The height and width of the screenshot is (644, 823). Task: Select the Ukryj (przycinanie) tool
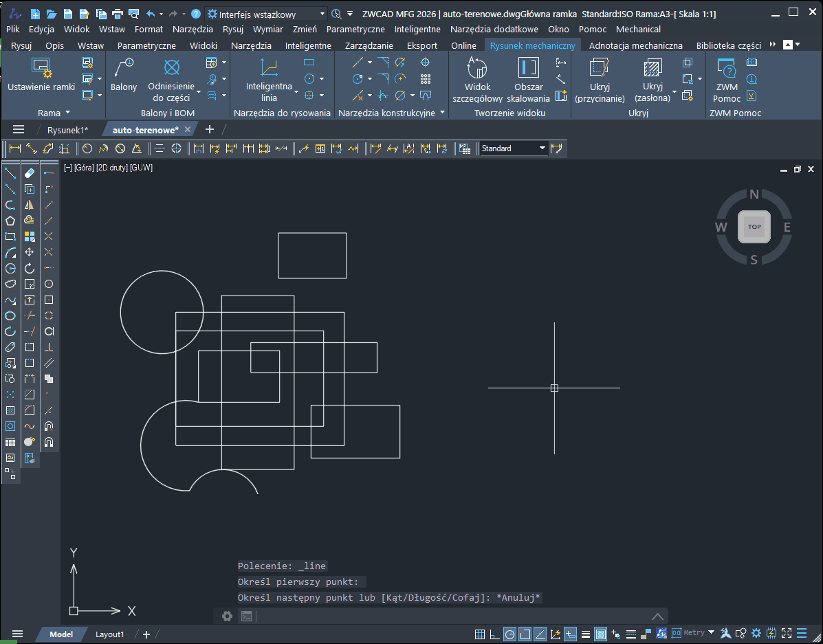pos(600,76)
